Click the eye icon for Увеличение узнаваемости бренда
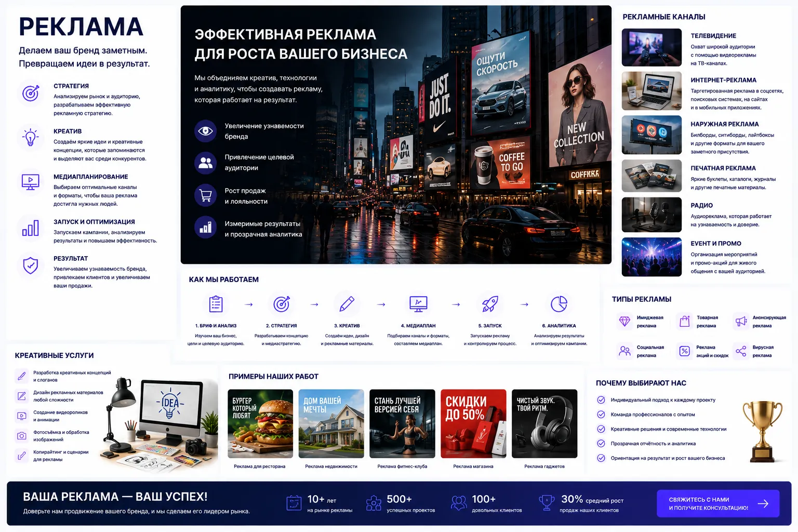 point(206,131)
